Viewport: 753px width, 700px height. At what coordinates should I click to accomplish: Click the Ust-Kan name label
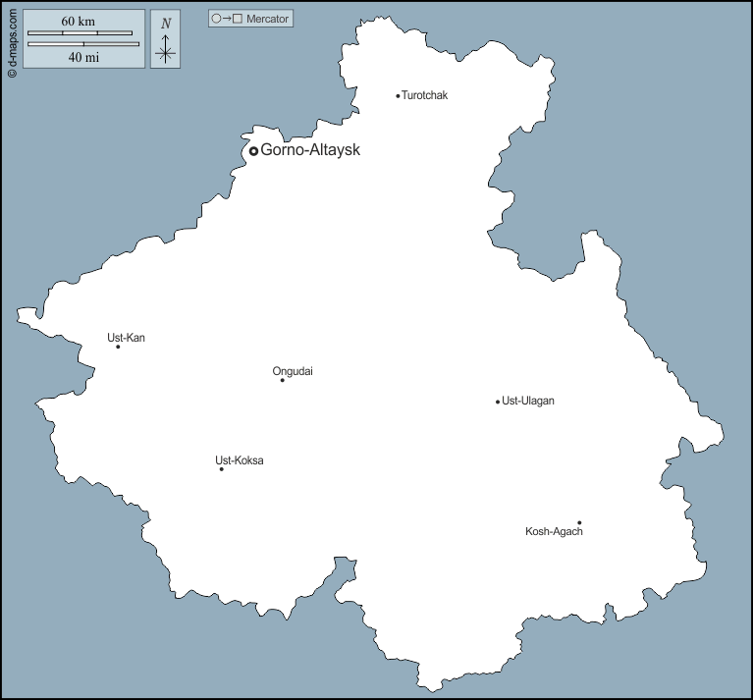126,338
